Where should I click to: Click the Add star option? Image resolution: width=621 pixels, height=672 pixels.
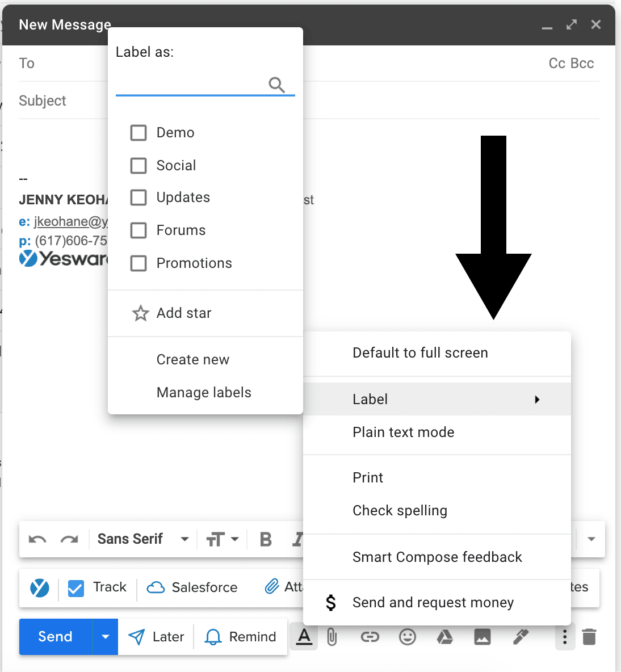point(183,313)
